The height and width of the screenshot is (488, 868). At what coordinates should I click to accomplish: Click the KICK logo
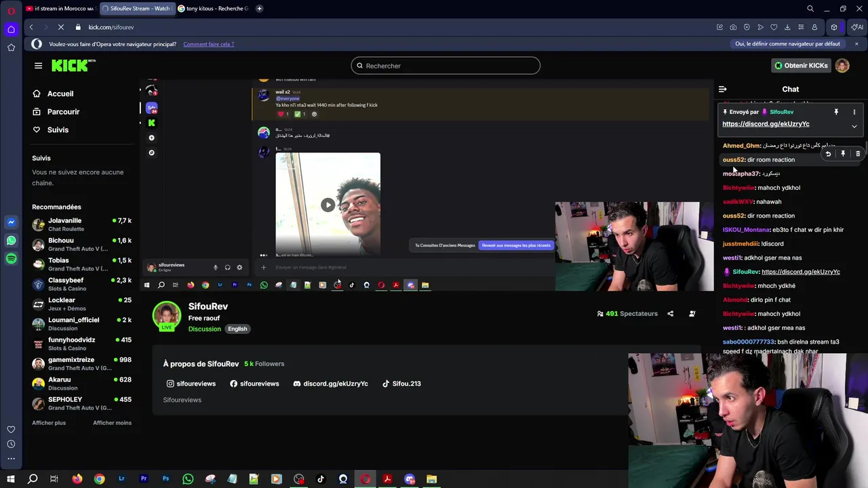point(73,65)
